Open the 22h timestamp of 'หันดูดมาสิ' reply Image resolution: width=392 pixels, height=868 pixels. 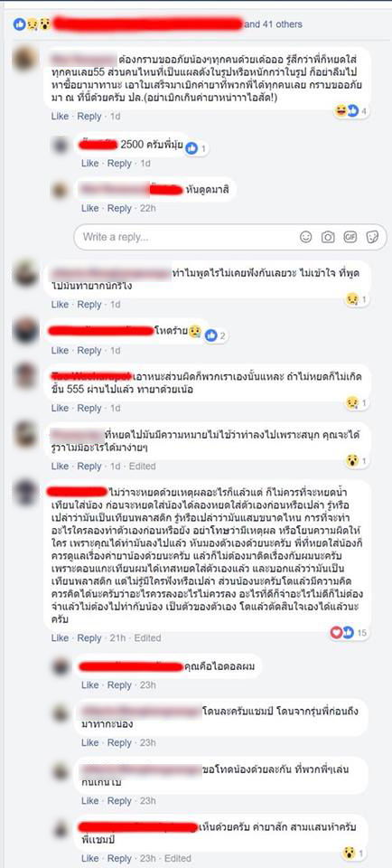148,208
